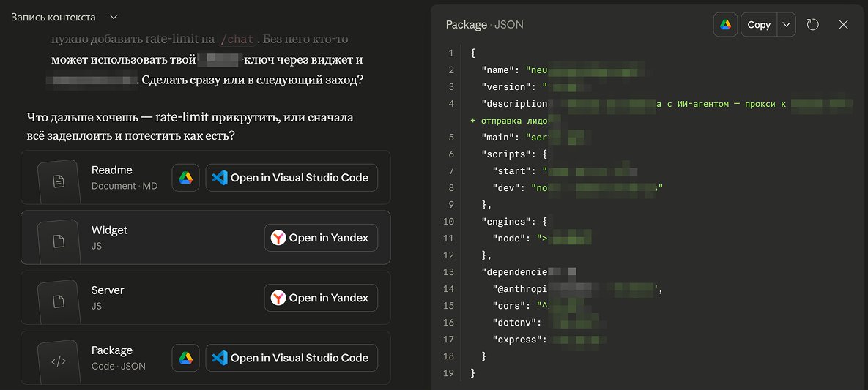The width and height of the screenshot is (868, 390).
Task: Click Google Drive icon on Readme card
Action: click(x=185, y=178)
